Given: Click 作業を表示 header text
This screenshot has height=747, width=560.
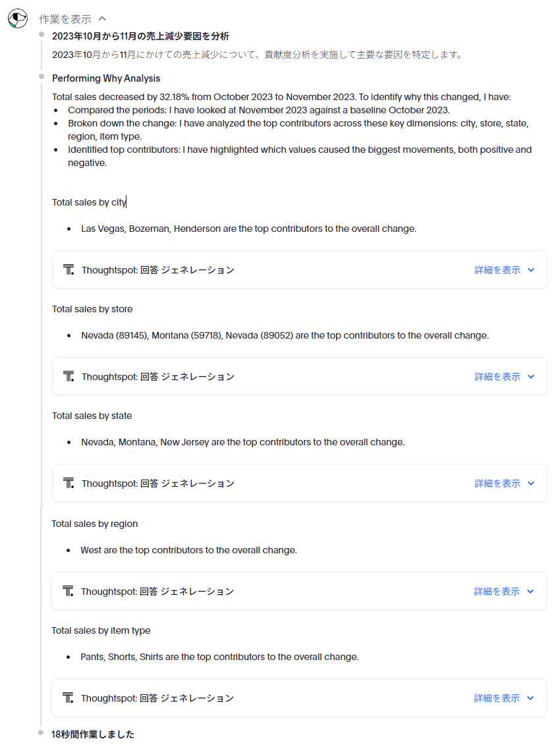Looking at the screenshot, I should point(65,19).
